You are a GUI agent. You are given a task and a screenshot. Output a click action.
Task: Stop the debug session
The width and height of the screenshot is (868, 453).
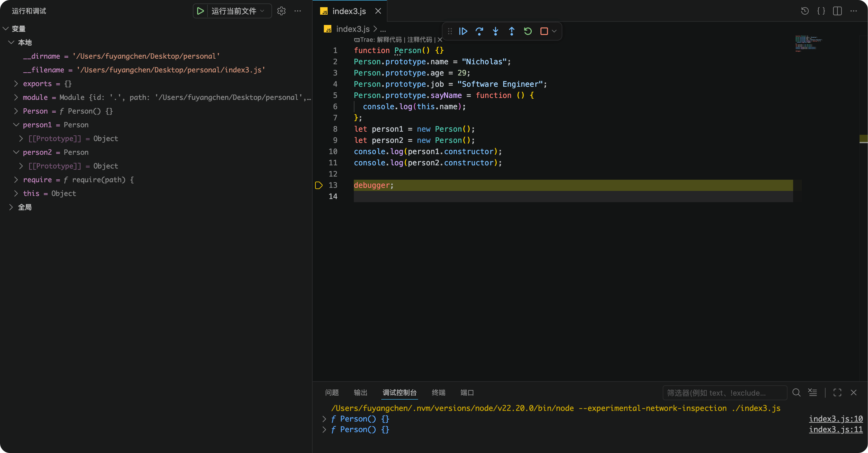click(544, 31)
